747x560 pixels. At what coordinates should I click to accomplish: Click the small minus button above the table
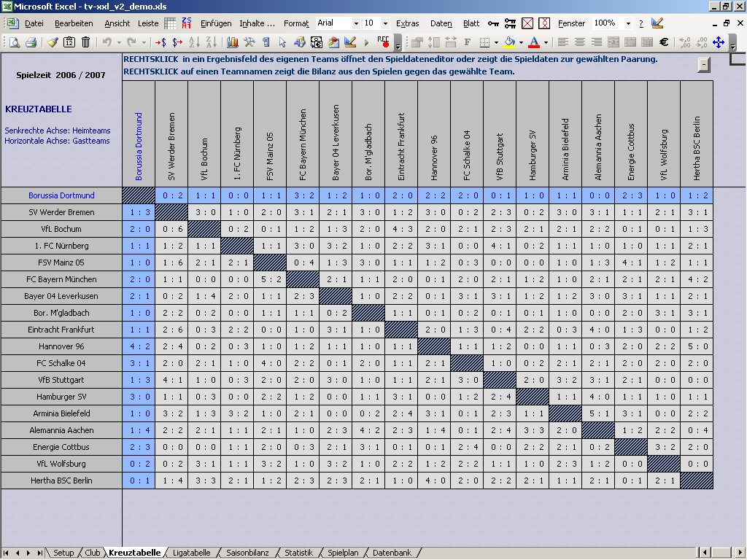704,65
